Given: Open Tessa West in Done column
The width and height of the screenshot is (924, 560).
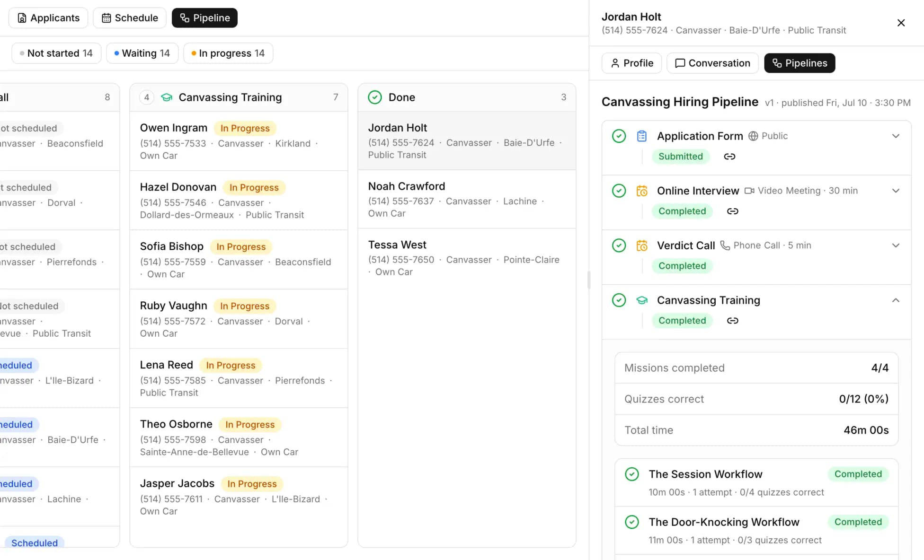Looking at the screenshot, I should 467,258.
